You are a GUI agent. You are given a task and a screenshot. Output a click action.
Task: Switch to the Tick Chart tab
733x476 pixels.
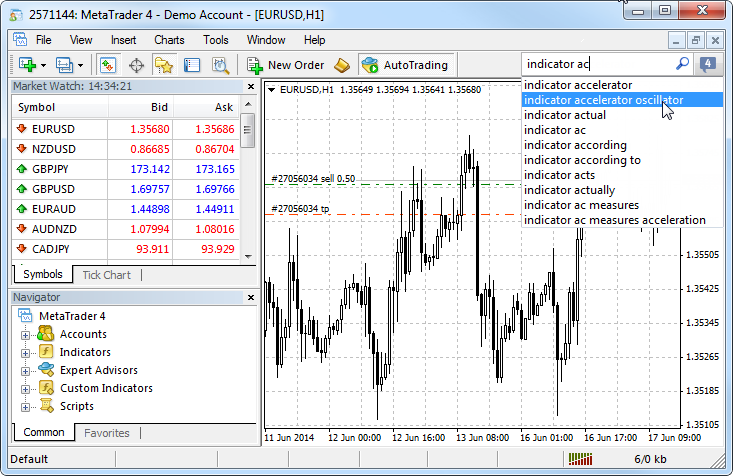pyautogui.click(x=107, y=275)
